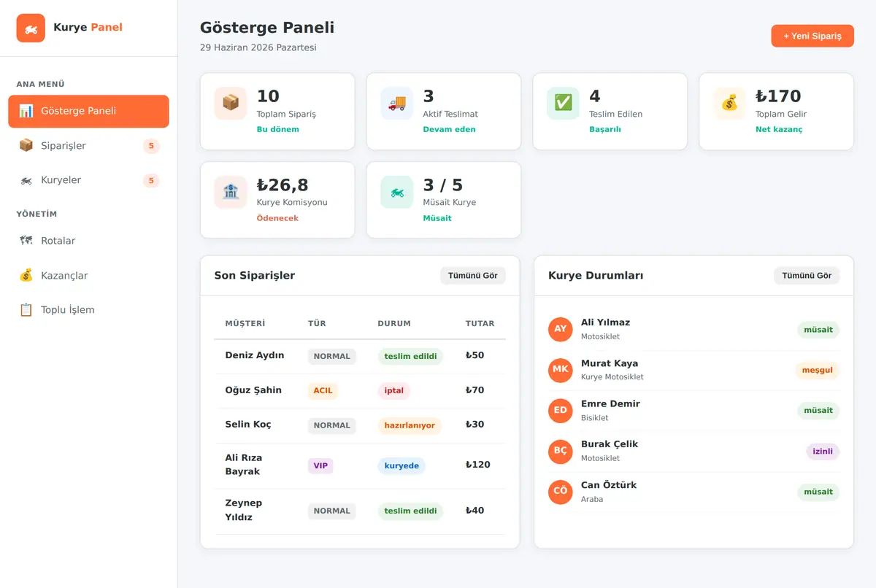The width and height of the screenshot is (876, 588).
Task: Click the Kuryeler count badge
Action: point(151,180)
